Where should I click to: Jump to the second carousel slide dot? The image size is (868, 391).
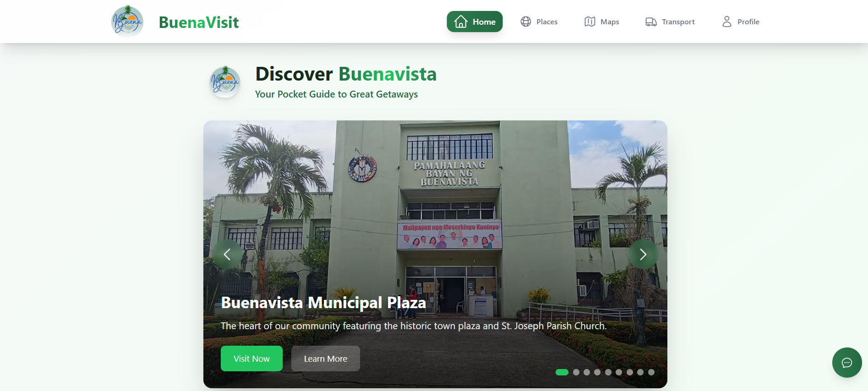point(576,372)
